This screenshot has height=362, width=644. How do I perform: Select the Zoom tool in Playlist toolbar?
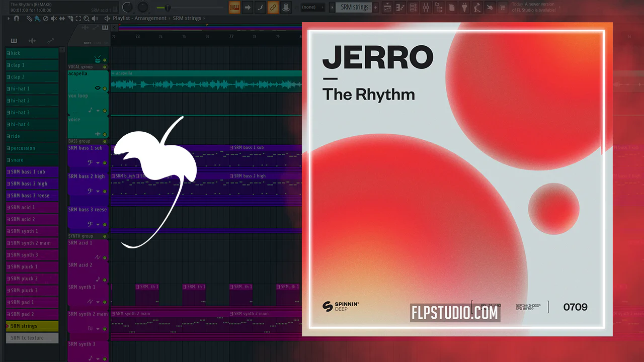[87, 18]
